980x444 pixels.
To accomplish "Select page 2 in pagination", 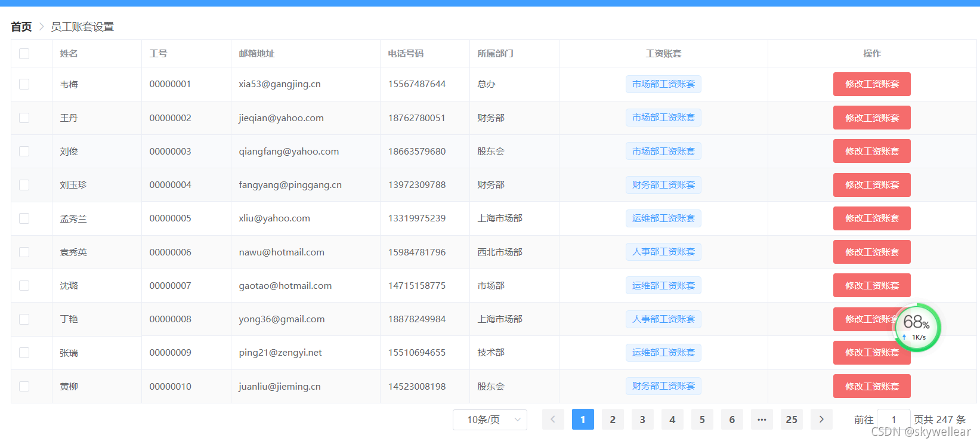I will 613,420.
